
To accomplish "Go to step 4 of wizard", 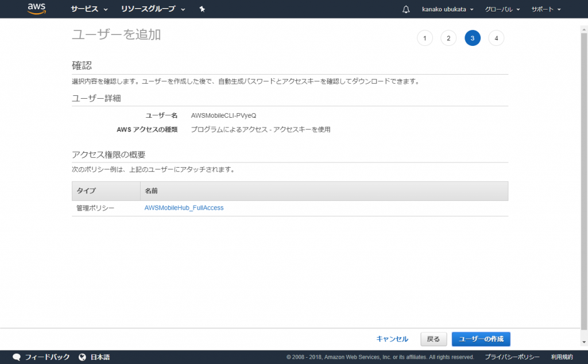I will tap(496, 38).
